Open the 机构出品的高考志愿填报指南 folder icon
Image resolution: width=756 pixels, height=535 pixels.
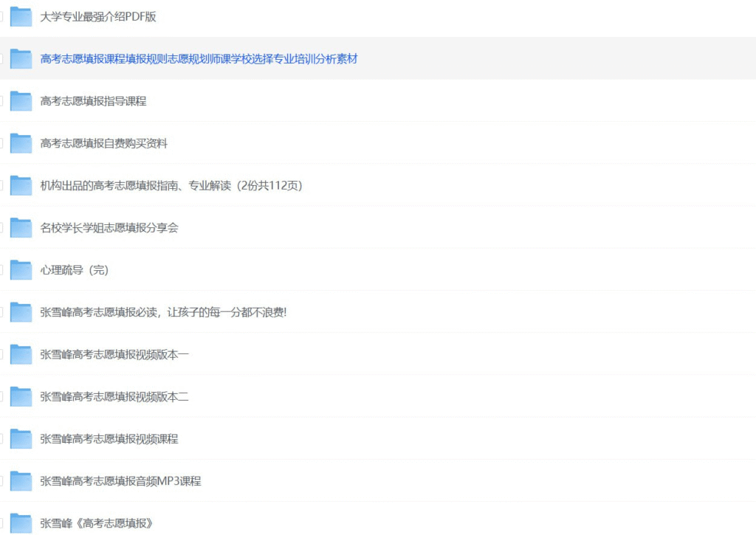(x=20, y=186)
